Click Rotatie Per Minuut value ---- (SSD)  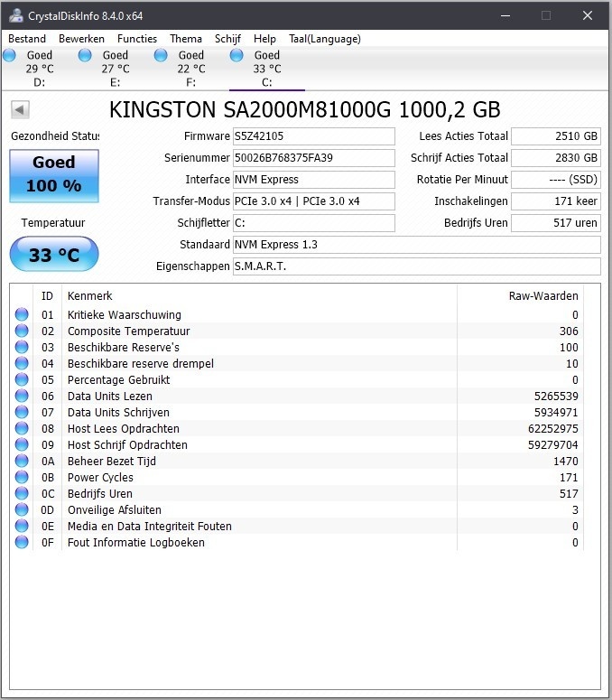556,180
